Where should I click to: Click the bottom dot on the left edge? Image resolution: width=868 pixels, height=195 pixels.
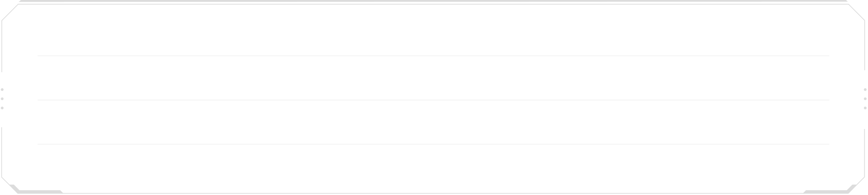coord(2,108)
